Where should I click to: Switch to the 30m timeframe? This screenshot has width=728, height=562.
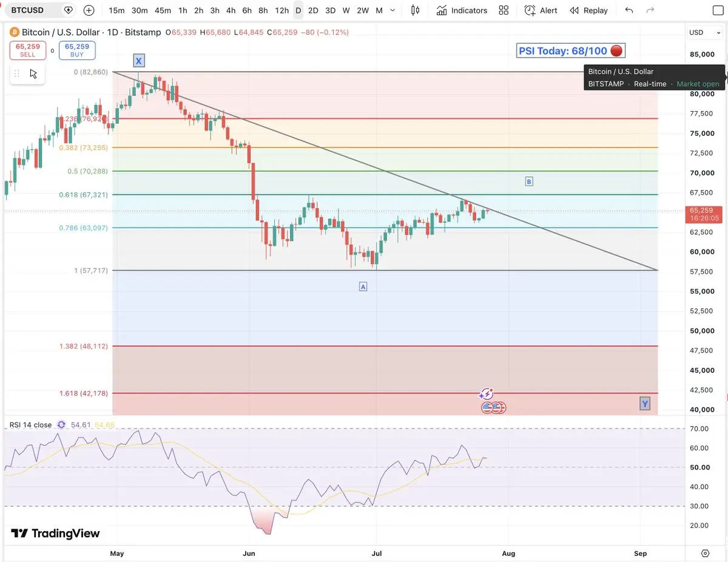(x=140, y=10)
